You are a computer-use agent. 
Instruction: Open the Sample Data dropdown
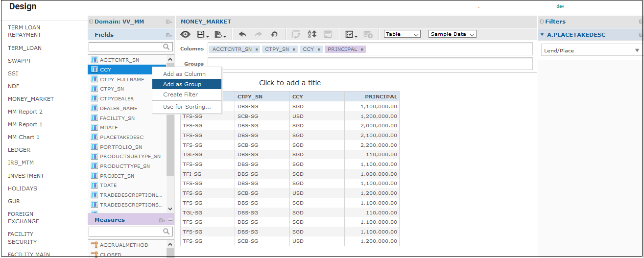[x=452, y=34]
